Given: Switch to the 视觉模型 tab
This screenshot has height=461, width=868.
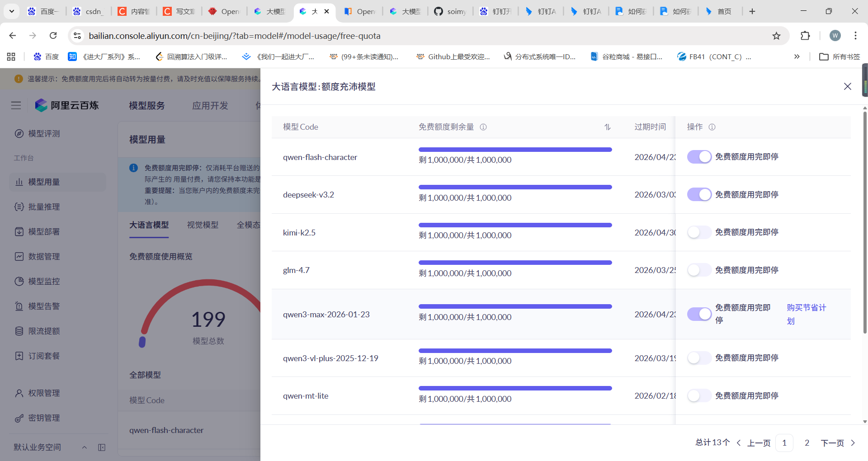Looking at the screenshot, I should tap(203, 225).
